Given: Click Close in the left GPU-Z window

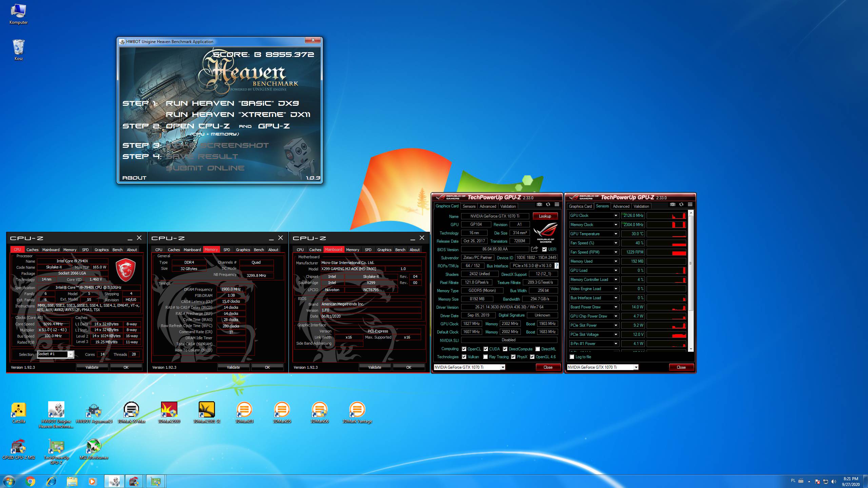Looking at the screenshot, I should point(548,367).
